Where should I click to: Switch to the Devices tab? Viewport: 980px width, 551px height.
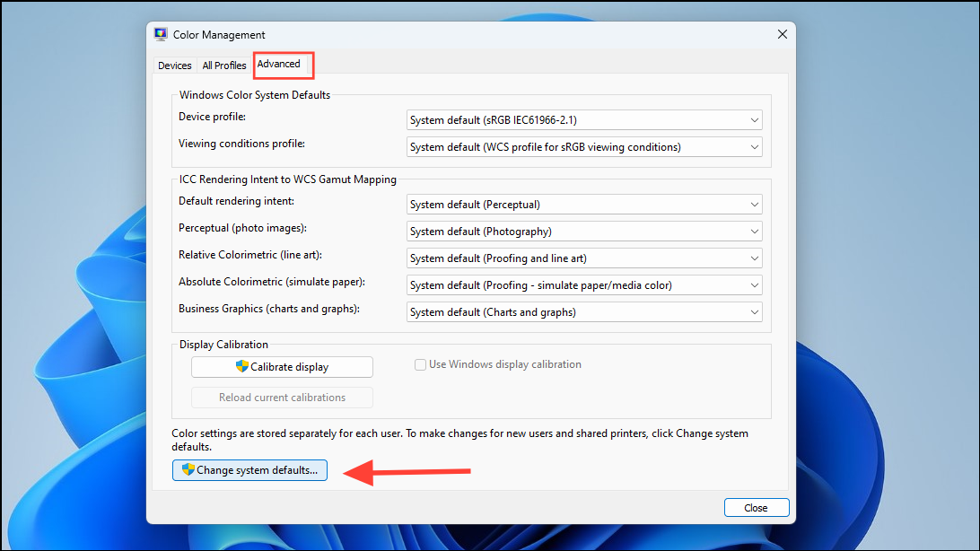pyautogui.click(x=174, y=65)
